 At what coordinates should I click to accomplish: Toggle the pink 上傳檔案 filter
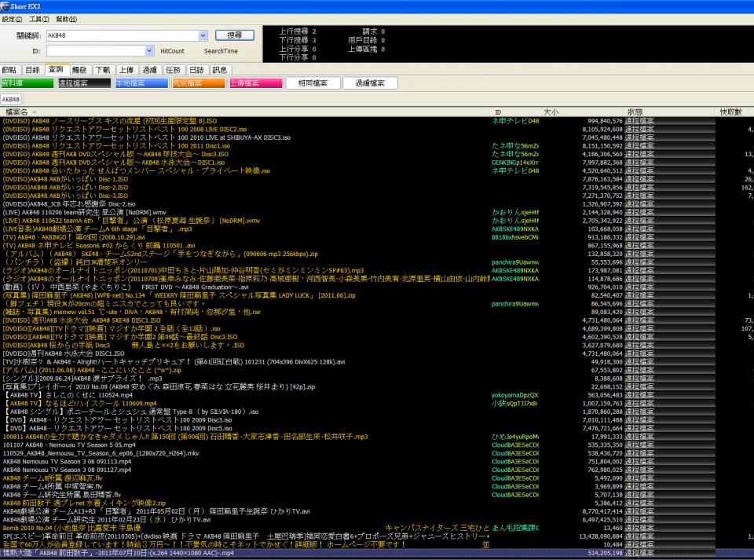pos(254,83)
